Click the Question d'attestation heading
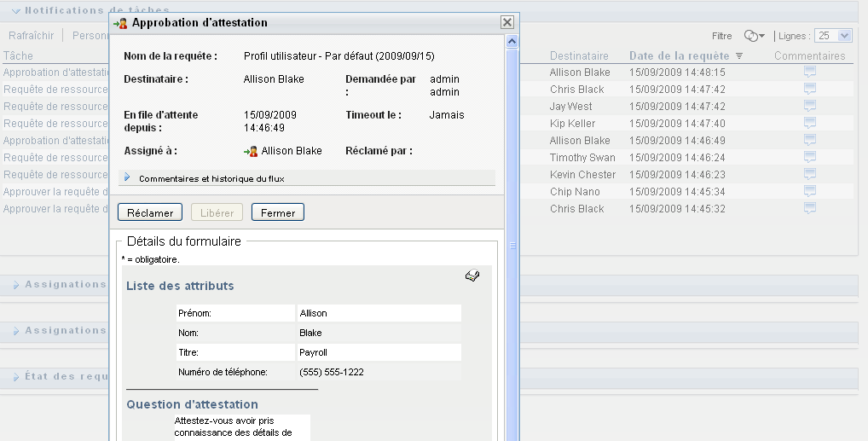This screenshot has width=868, height=441. pos(192,404)
